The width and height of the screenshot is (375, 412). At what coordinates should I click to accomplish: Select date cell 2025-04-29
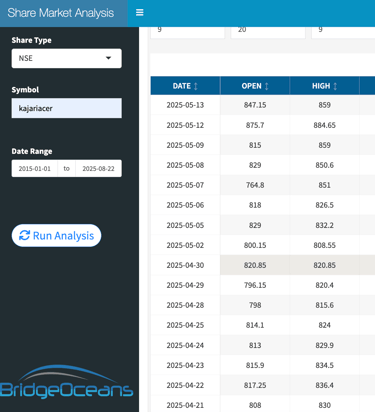(185, 285)
